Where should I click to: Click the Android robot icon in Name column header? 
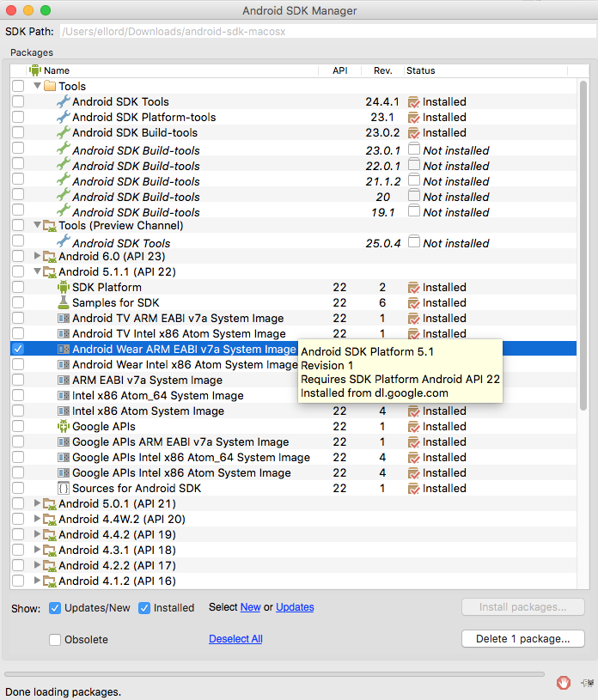click(35, 70)
